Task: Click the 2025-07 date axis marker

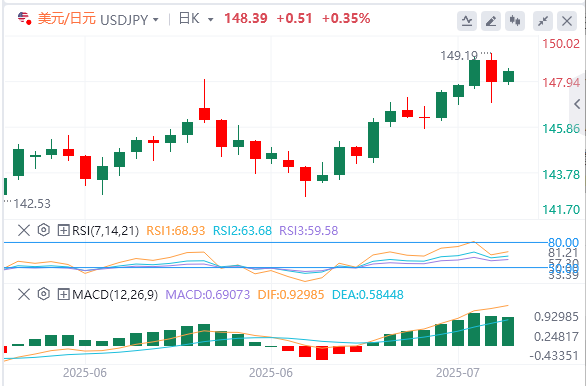Action: coord(458,373)
